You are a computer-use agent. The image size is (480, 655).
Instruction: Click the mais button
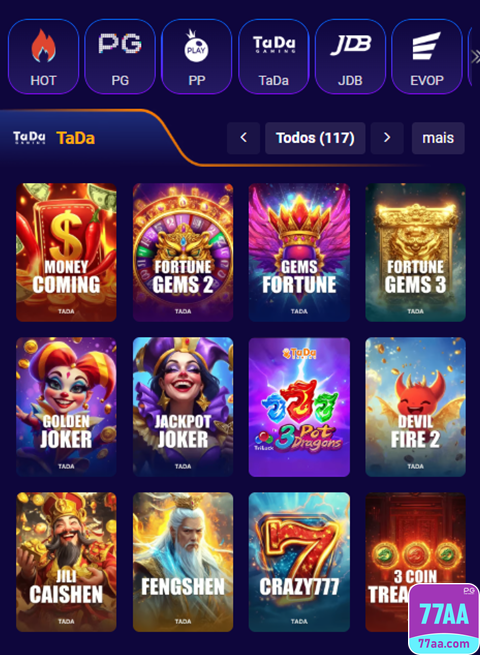point(438,138)
